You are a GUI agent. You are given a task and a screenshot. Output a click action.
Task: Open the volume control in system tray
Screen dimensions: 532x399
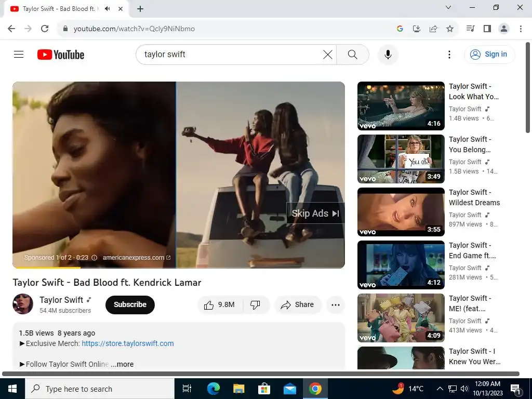[464, 389]
